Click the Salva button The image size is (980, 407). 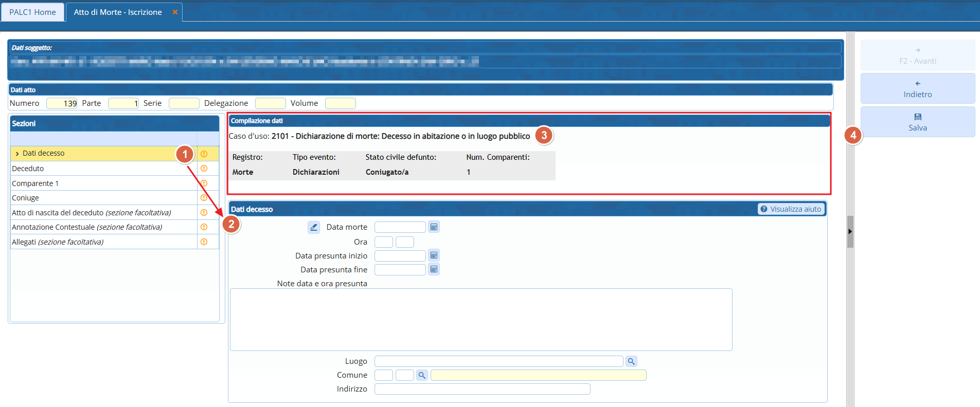click(917, 122)
